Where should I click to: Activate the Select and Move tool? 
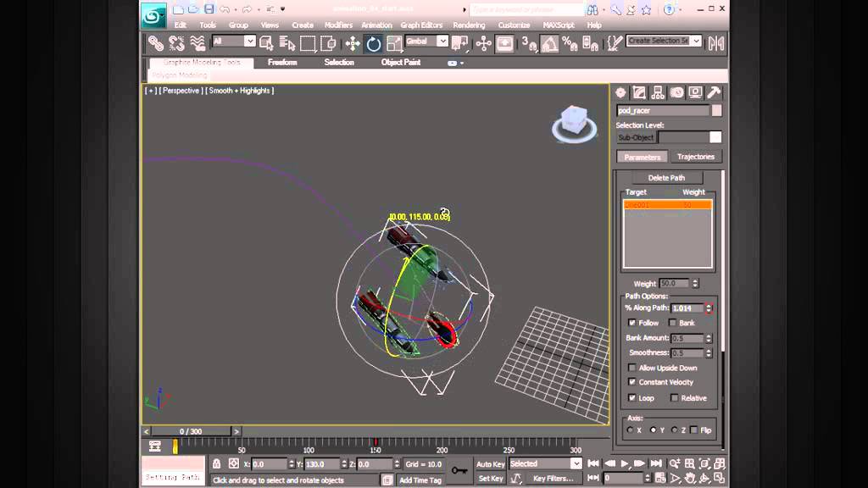pyautogui.click(x=353, y=43)
